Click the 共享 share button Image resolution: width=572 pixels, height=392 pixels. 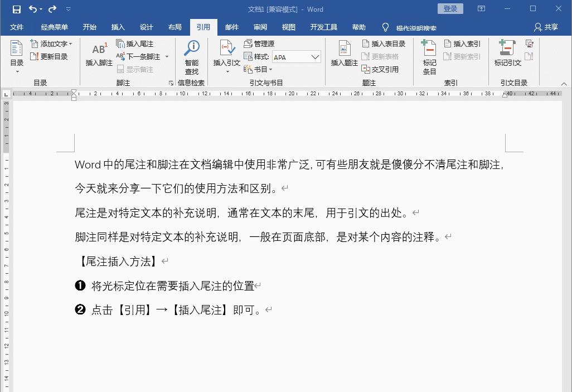[546, 27]
